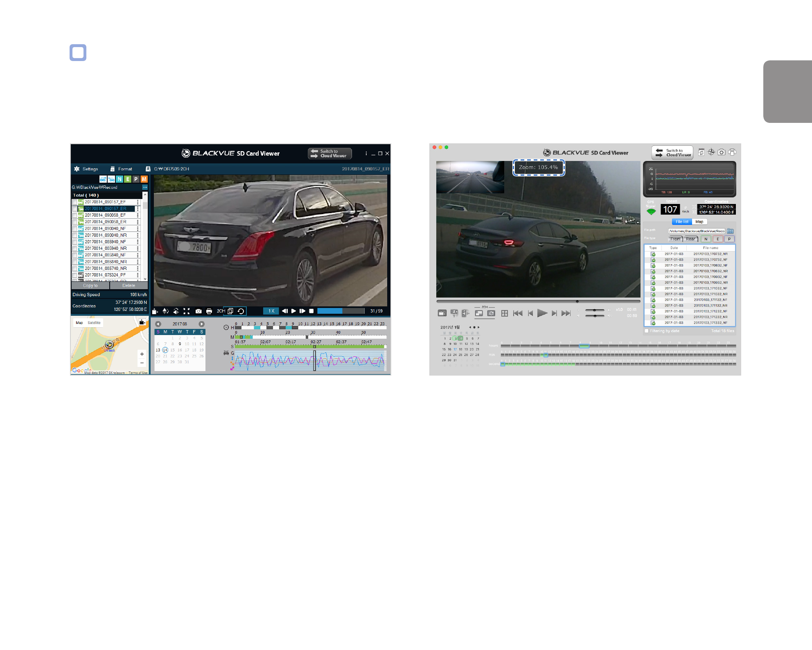Click the blue three-dot browse button beside G:\BlackVue\Record

click(145, 187)
